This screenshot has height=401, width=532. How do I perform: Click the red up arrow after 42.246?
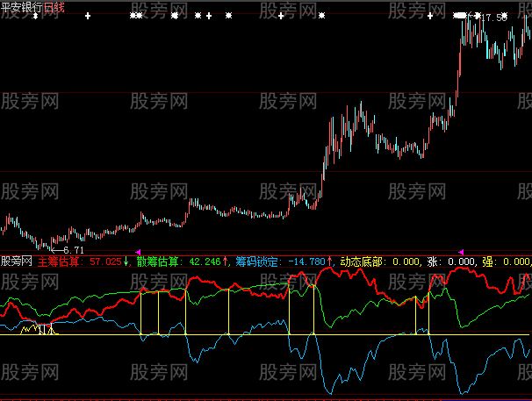pyautogui.click(x=225, y=261)
